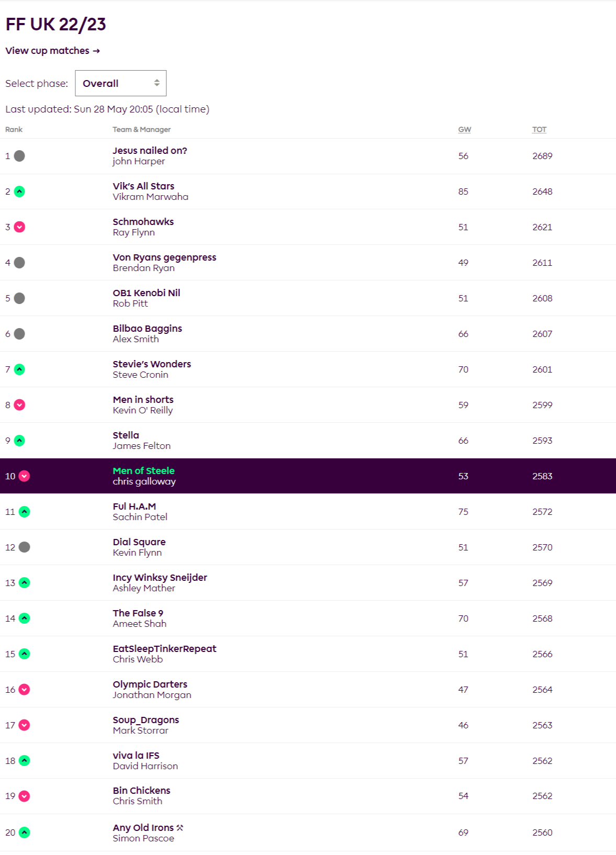This screenshot has width=616, height=855.
Task: Click the green up-arrow icon beside Stevie's Wonders
Action: (19, 369)
